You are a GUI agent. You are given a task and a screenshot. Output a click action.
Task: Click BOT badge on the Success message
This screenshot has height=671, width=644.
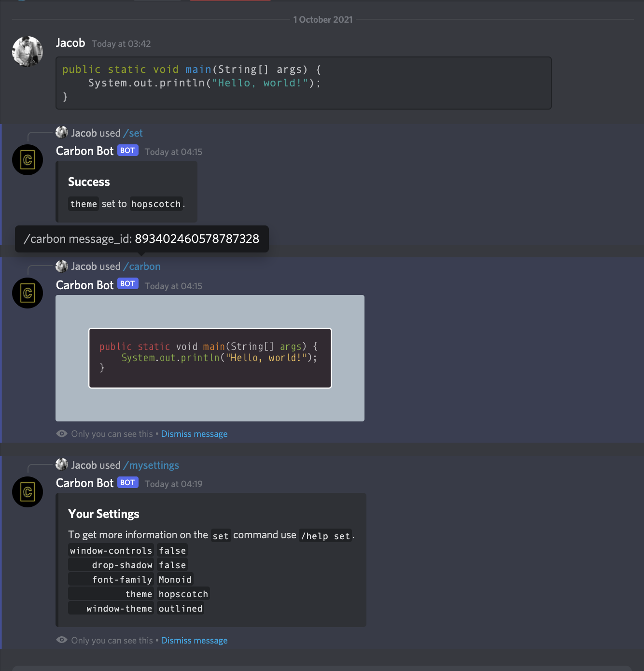click(x=128, y=151)
